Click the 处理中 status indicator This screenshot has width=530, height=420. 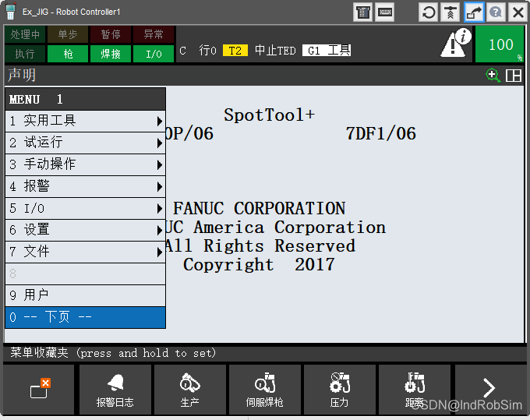(25, 34)
